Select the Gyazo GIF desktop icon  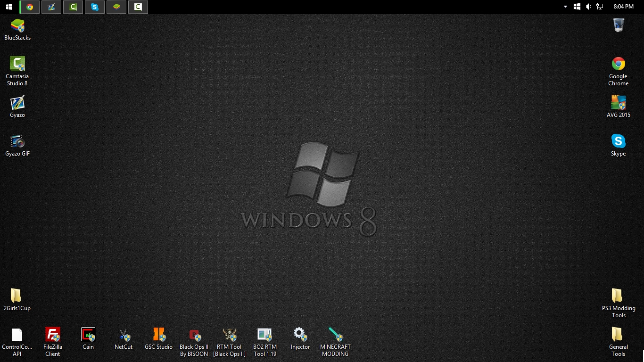click(17, 145)
